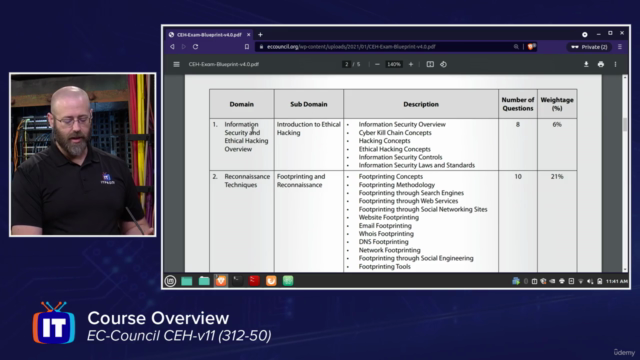This screenshot has height=360, width=640.
Task: Click the Private (2) window indicator
Action: [589, 47]
